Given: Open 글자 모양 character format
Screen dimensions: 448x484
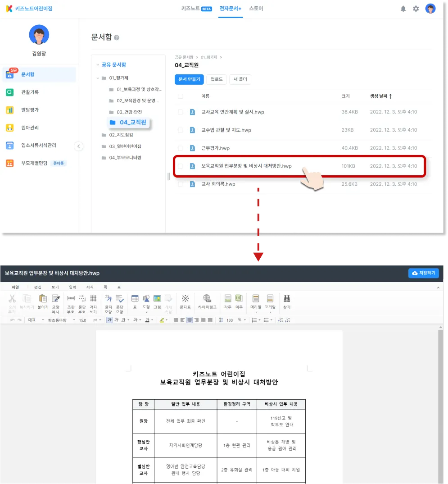Looking at the screenshot, I should pyautogui.click(x=108, y=304).
